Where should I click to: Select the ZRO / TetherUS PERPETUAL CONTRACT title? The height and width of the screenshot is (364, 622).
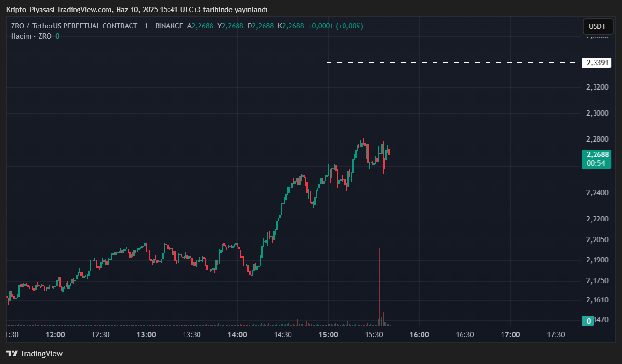point(74,26)
